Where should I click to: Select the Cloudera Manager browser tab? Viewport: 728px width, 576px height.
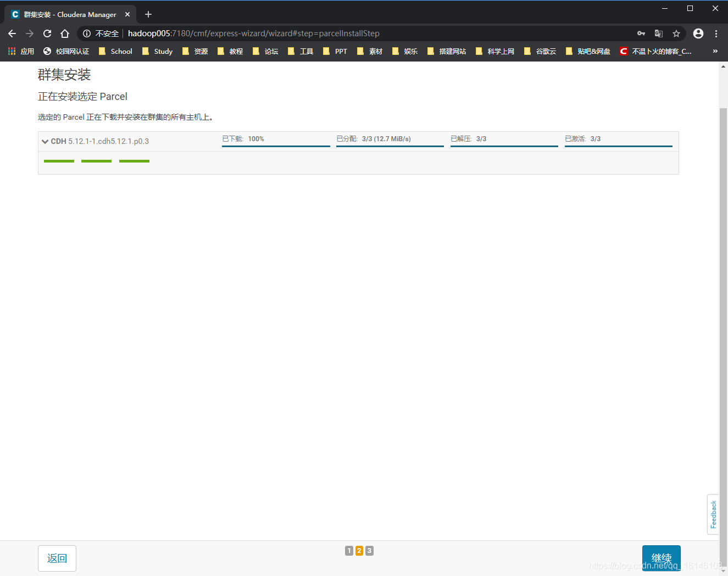(70, 14)
